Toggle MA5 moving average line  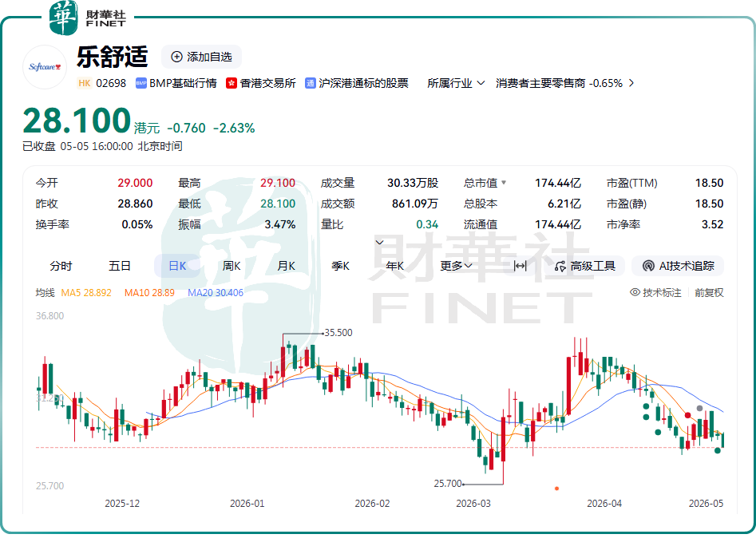point(86,293)
